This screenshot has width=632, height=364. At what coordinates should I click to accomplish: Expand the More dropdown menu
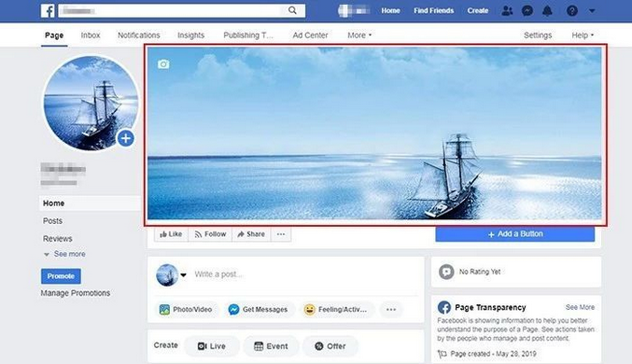click(359, 35)
